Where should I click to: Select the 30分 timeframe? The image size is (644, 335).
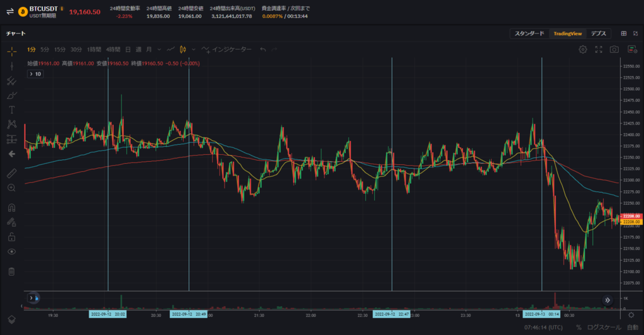click(76, 49)
